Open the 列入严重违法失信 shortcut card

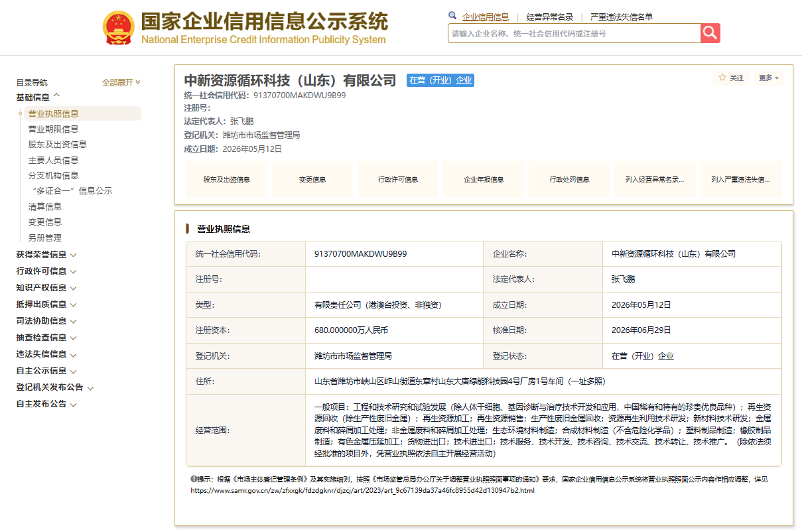click(x=740, y=179)
